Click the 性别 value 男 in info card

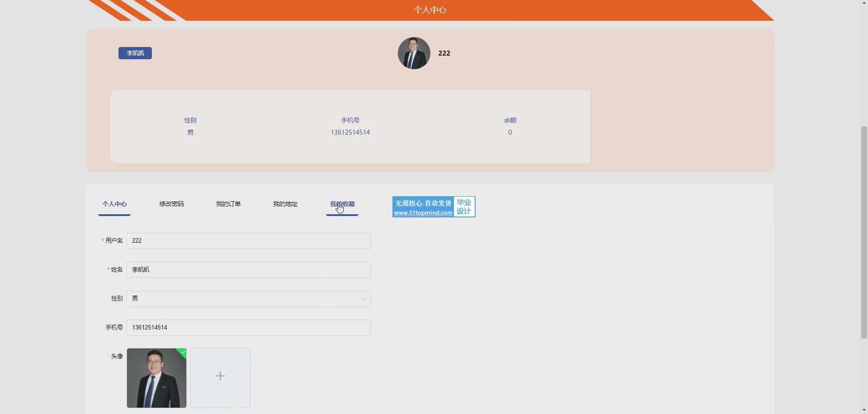pos(190,132)
